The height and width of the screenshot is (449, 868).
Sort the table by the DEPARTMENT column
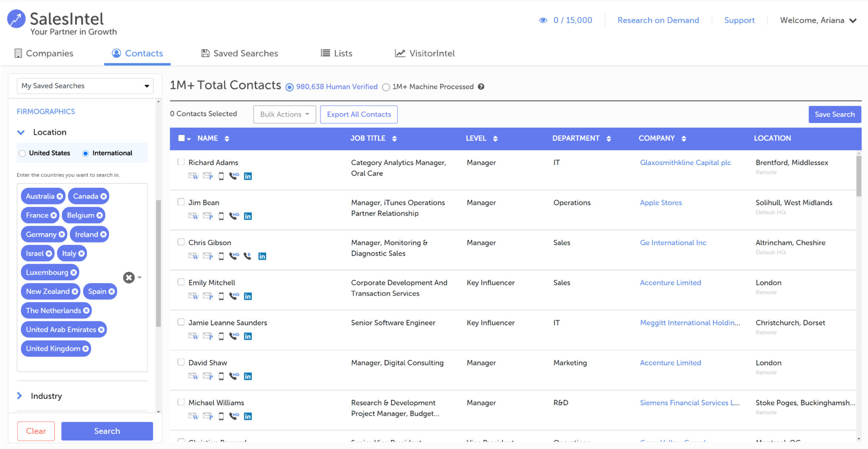[609, 138]
